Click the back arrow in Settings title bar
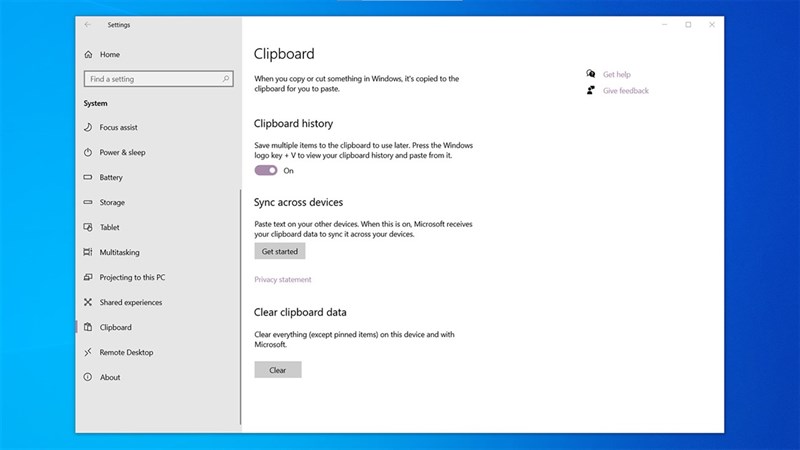Screen dimensions: 800x450 88,24
